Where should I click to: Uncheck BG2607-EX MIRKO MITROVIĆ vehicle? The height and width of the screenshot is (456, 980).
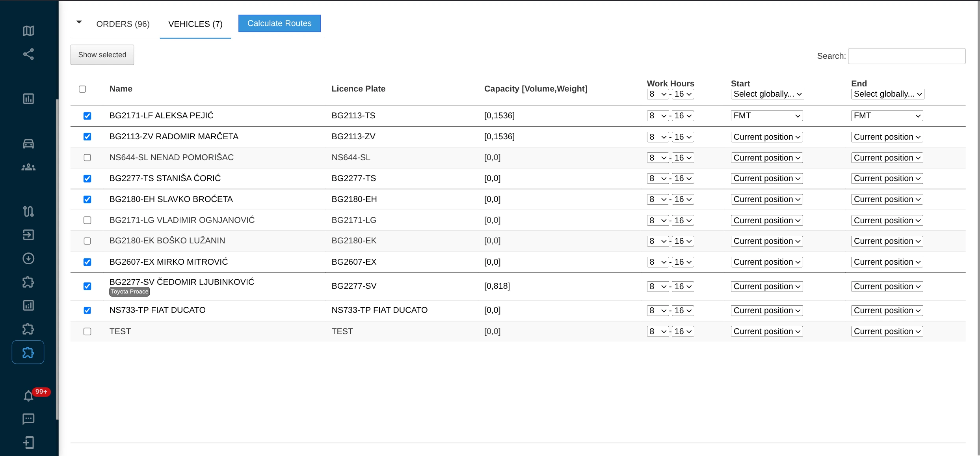(x=87, y=262)
